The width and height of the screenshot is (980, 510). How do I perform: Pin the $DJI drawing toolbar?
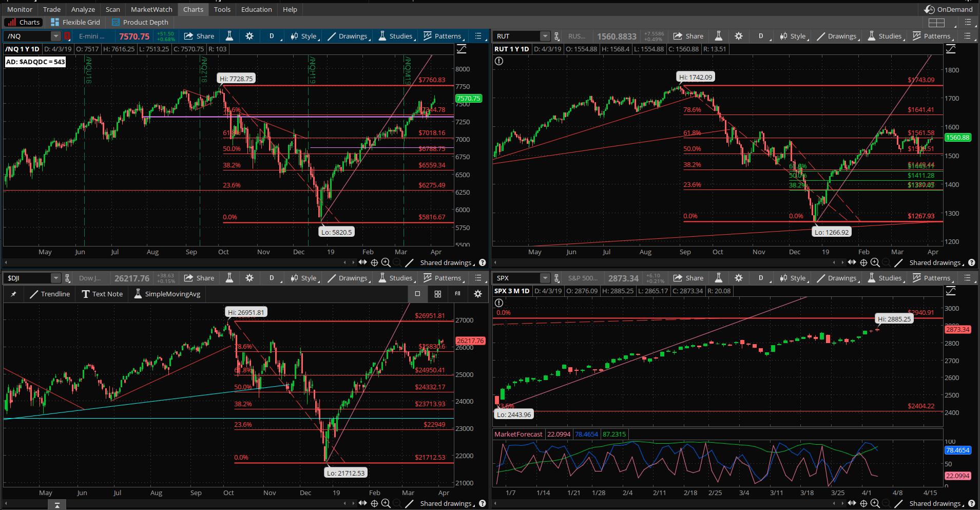[x=13, y=294]
